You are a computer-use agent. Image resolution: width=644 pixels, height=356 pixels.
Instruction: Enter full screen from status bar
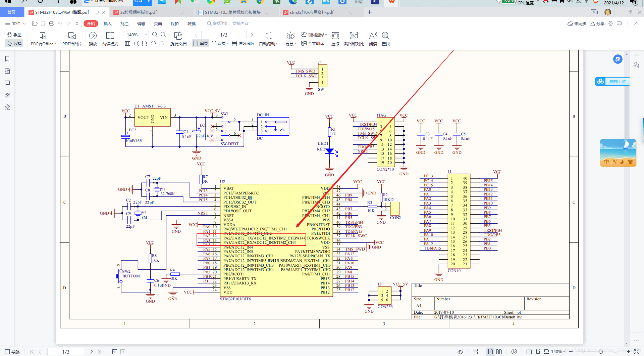tap(637, 352)
